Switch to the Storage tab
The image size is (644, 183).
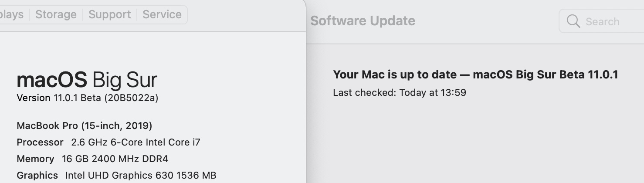click(x=56, y=14)
